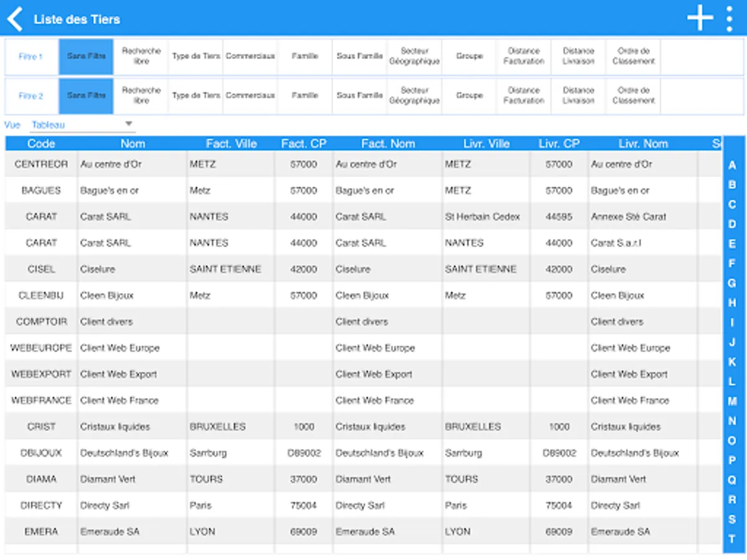Choose Secteur Géographique in Filtre 2 row
This screenshot has width=747, height=560.
click(415, 96)
